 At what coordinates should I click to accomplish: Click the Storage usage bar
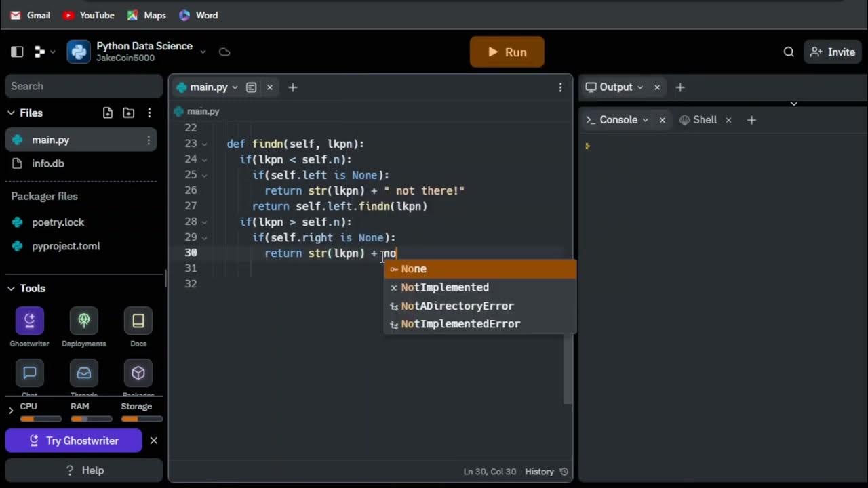pyautogui.click(x=142, y=419)
